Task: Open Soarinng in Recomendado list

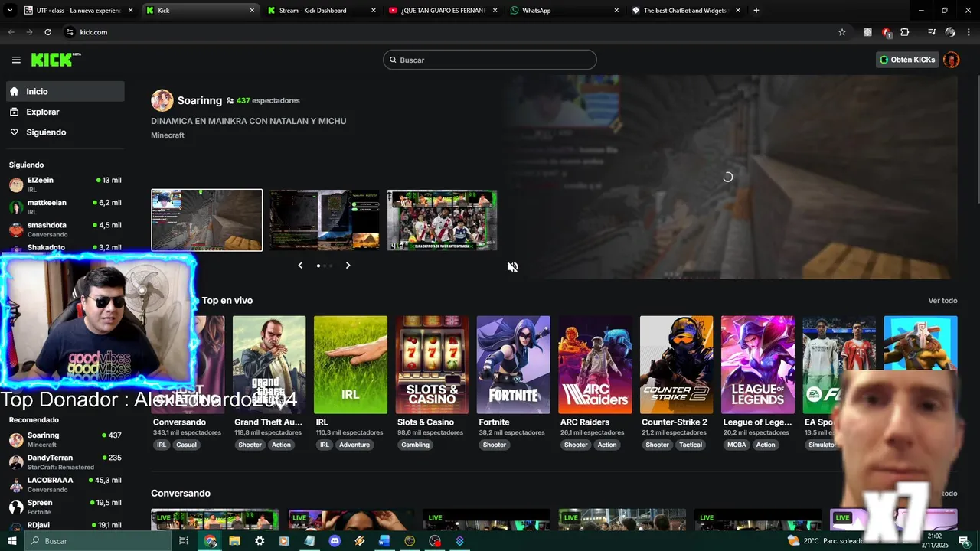Action: [x=65, y=439]
